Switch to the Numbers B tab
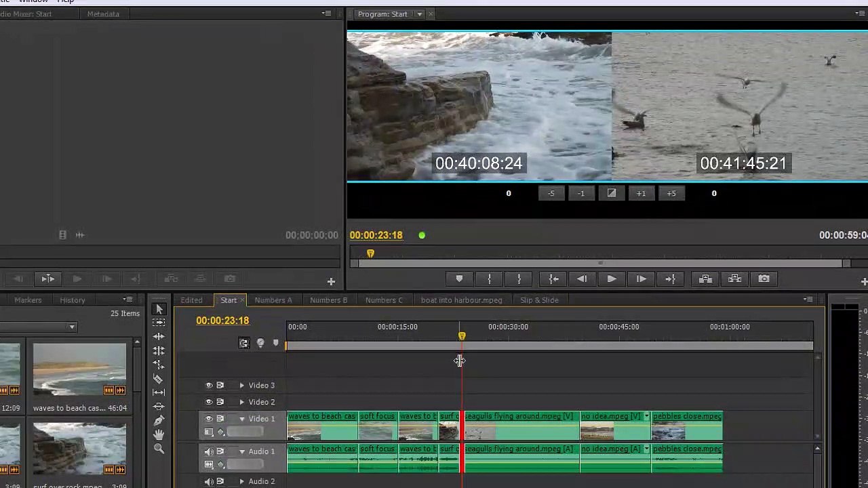This screenshot has height=488, width=868. [x=328, y=300]
